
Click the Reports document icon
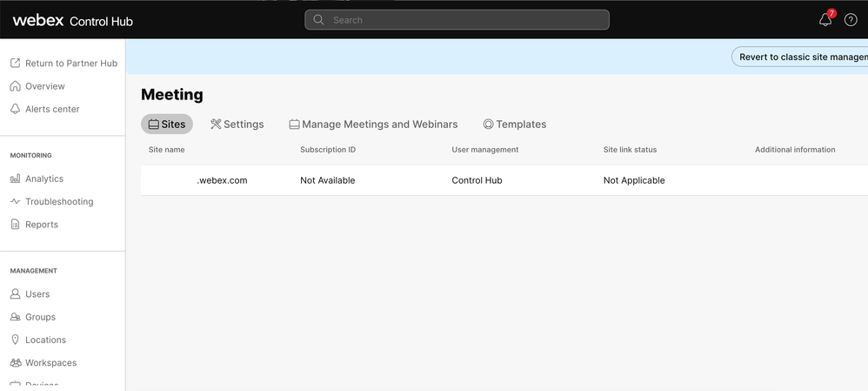(x=15, y=224)
